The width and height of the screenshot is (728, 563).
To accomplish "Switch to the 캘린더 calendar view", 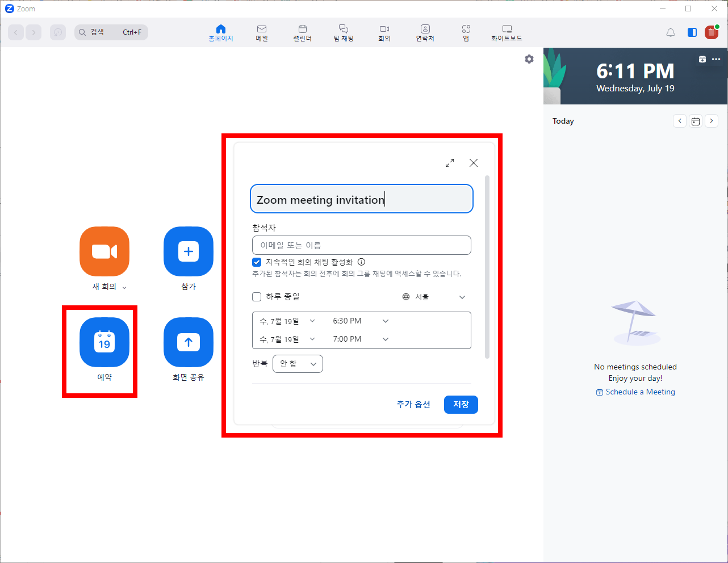I will [303, 32].
